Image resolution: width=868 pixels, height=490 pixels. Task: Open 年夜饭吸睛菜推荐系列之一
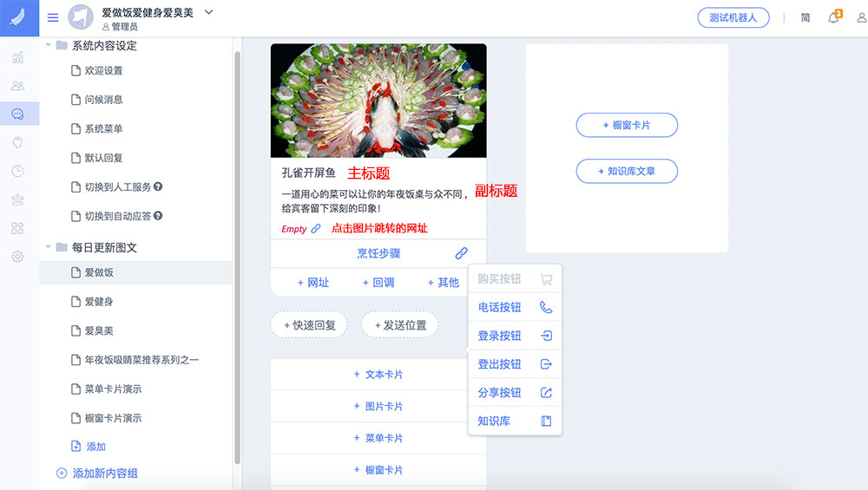[141, 360]
